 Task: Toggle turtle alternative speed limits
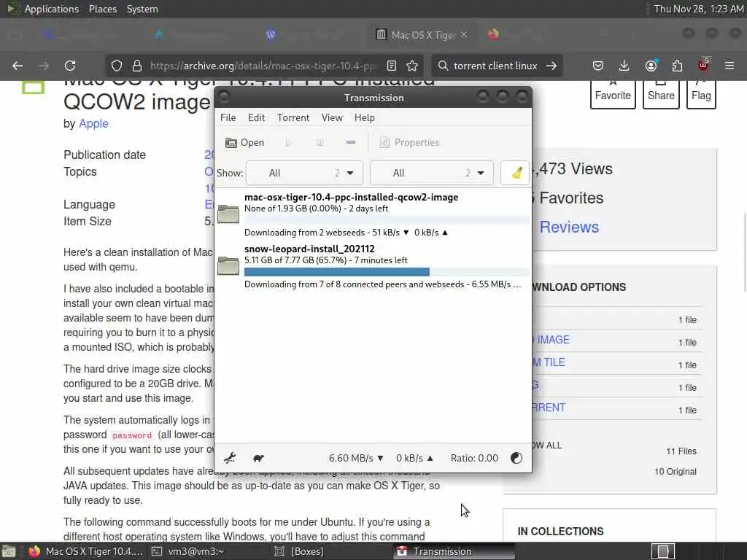pos(258,458)
